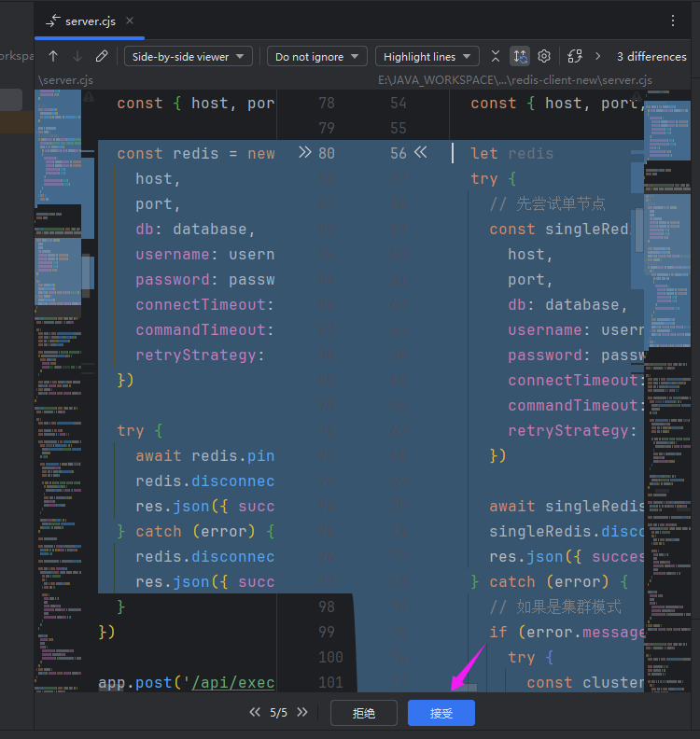This screenshot has width=700, height=739.
Task: Click line number 98 in gutter
Action: [x=327, y=607]
